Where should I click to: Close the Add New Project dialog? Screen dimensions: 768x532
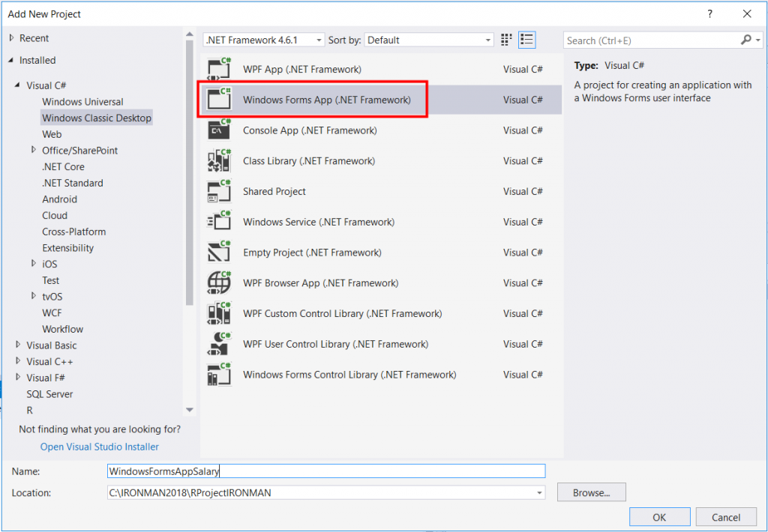pos(747,13)
